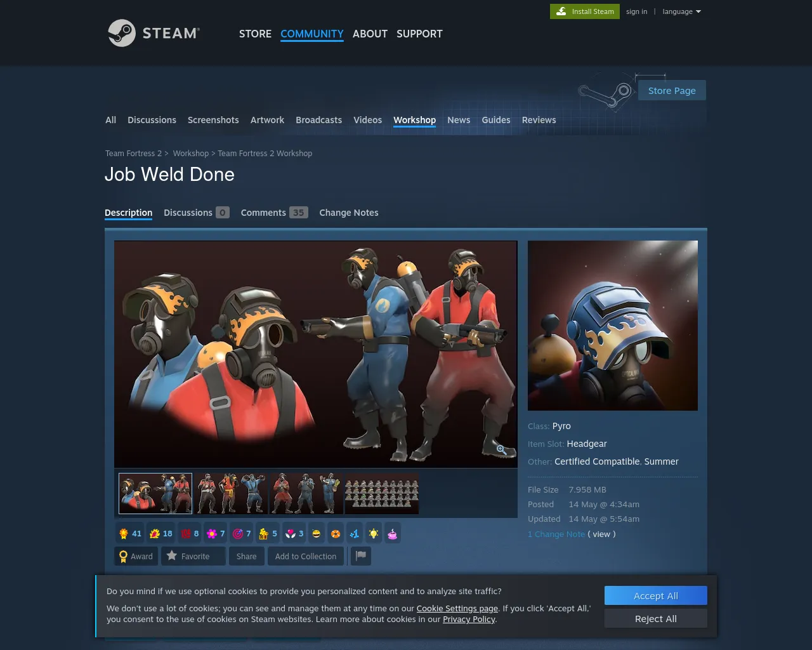The image size is (812, 650).
Task: Click the blue +1 award reaction
Action: coord(355,534)
